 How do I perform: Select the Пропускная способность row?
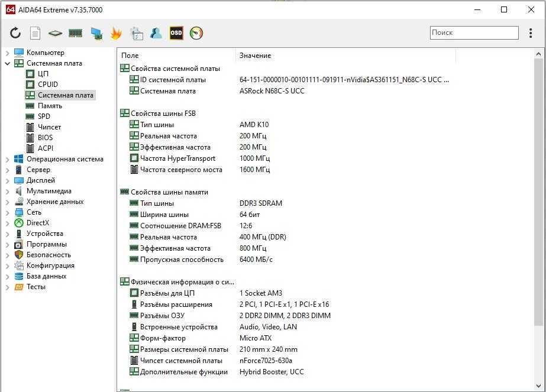(x=201, y=260)
